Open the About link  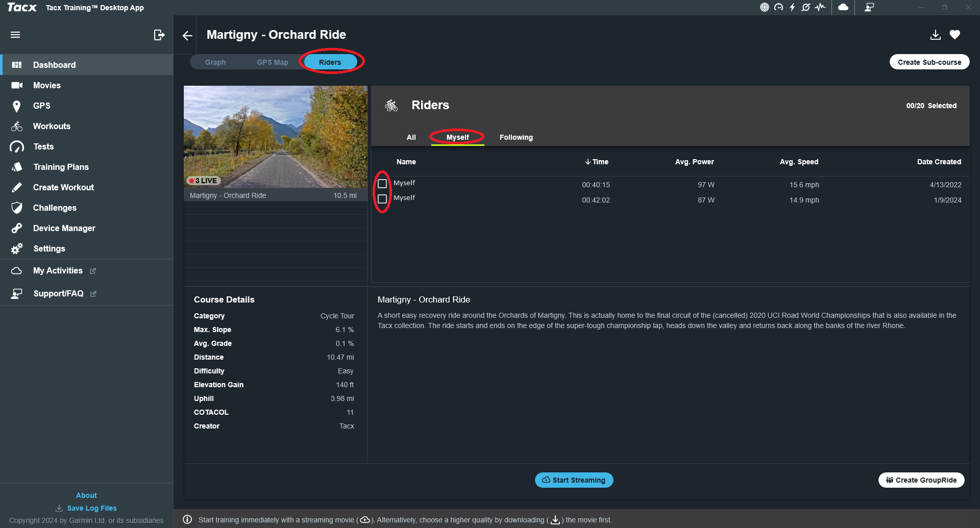[x=86, y=495]
